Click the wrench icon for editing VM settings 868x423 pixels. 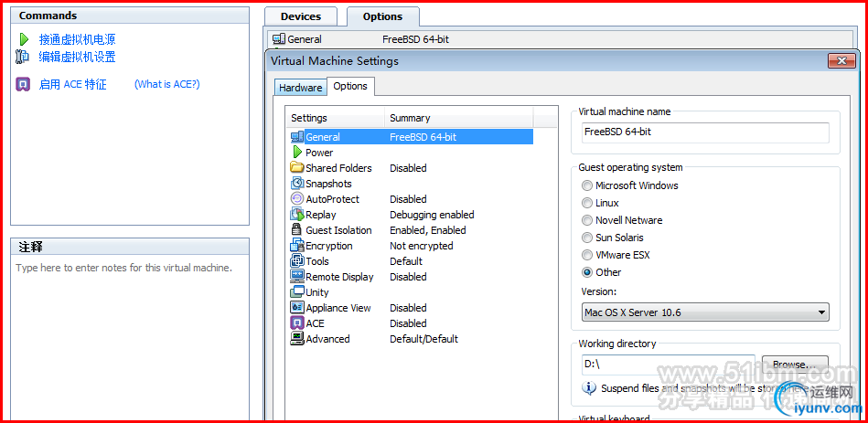pos(22,57)
